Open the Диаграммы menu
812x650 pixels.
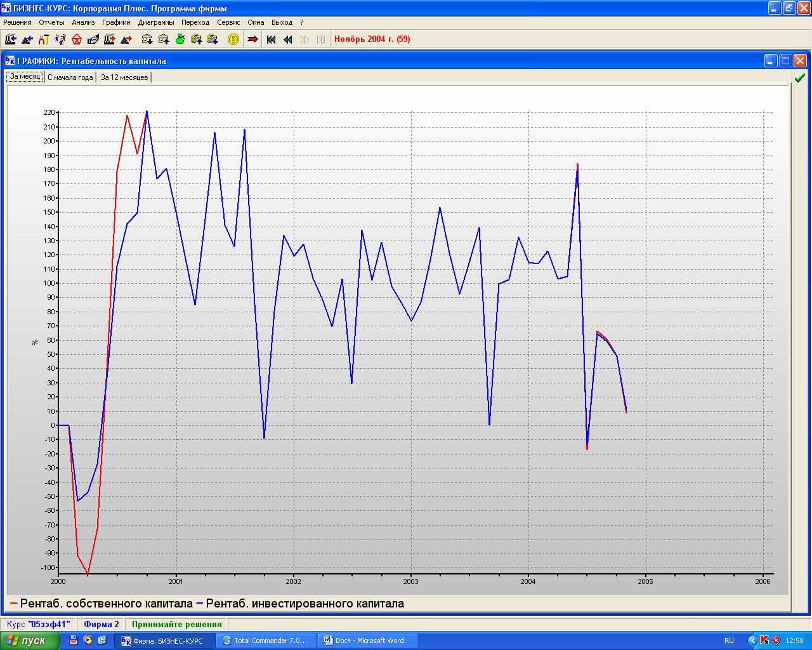coord(156,22)
